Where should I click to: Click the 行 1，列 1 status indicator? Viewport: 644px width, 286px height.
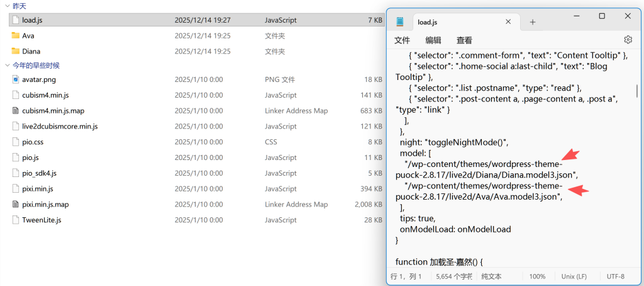point(406,277)
